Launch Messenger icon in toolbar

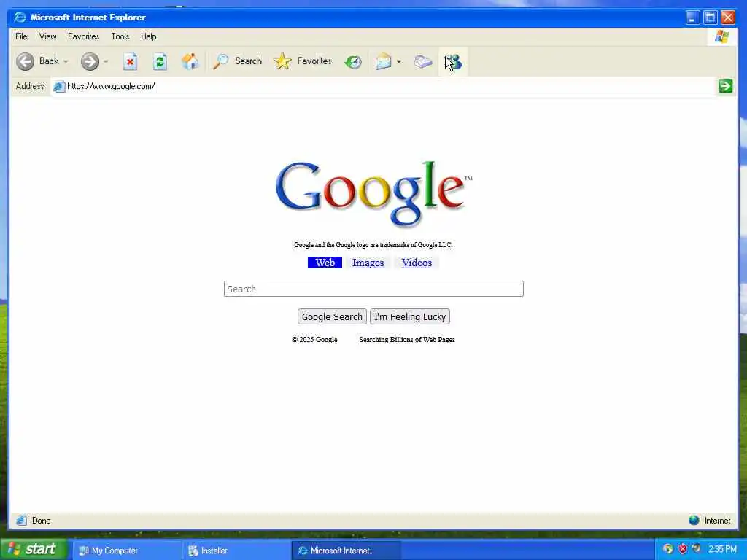(454, 62)
